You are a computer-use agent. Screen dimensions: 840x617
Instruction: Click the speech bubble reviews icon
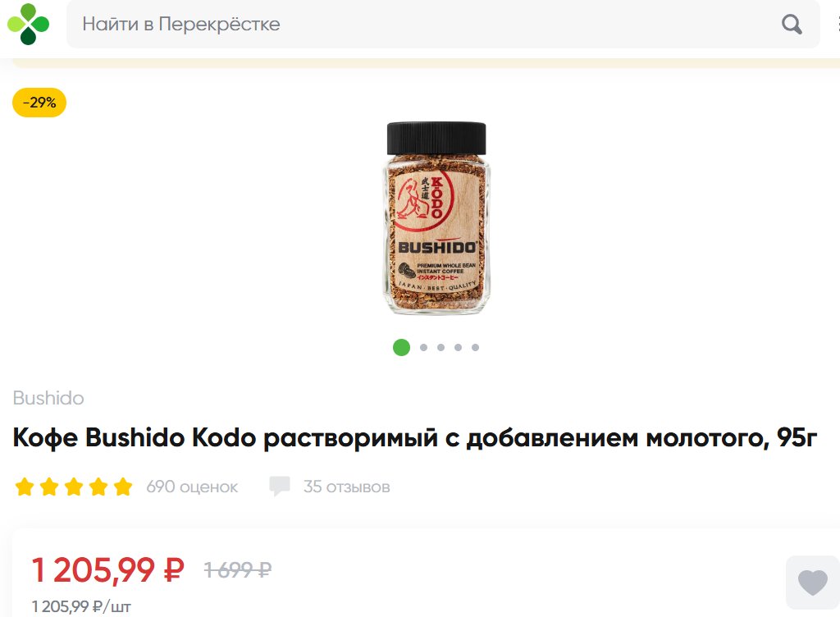point(280,486)
